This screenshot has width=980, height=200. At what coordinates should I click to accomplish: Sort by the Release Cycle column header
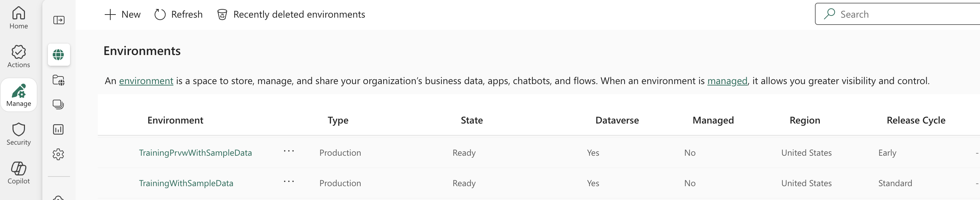point(916,120)
